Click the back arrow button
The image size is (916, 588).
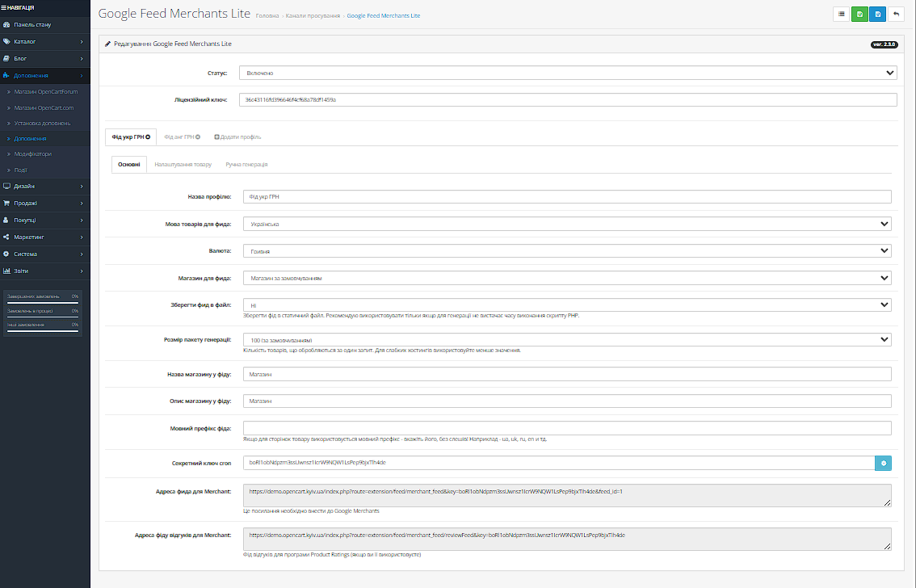pos(896,14)
